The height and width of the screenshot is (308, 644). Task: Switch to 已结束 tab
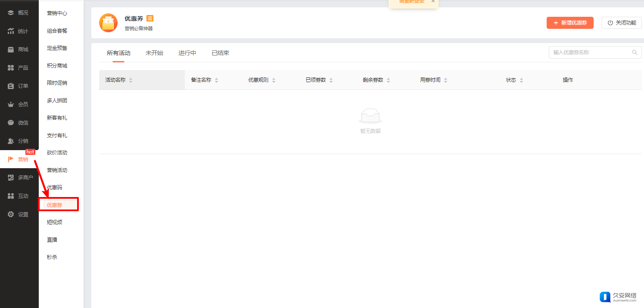[x=220, y=53]
